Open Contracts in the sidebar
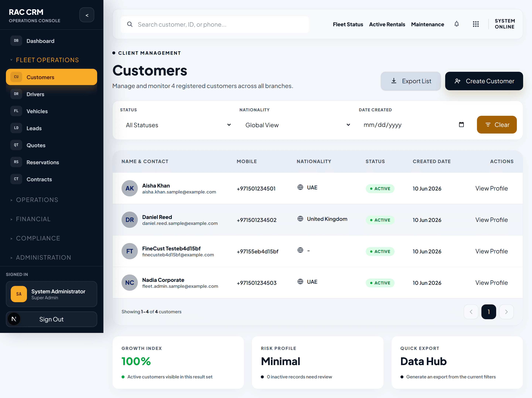Screen dimensions: 532x398 click(x=52, y=179)
